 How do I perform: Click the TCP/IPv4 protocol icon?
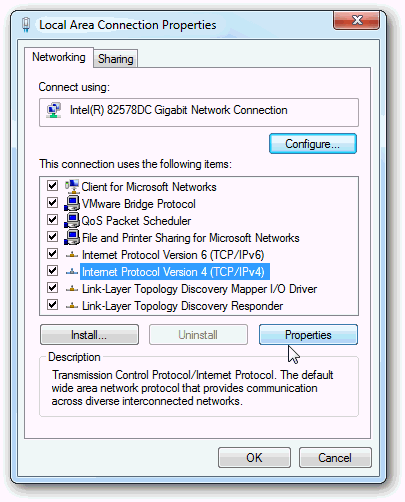pos(72,272)
